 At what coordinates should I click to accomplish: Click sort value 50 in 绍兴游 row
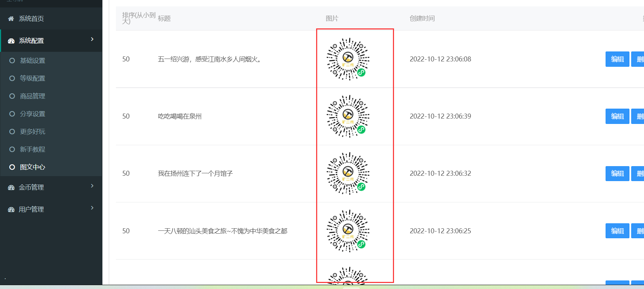(126, 59)
